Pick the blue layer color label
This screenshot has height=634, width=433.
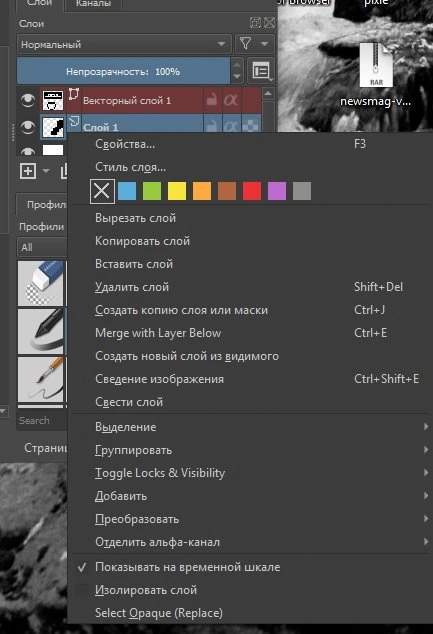[x=127, y=191]
